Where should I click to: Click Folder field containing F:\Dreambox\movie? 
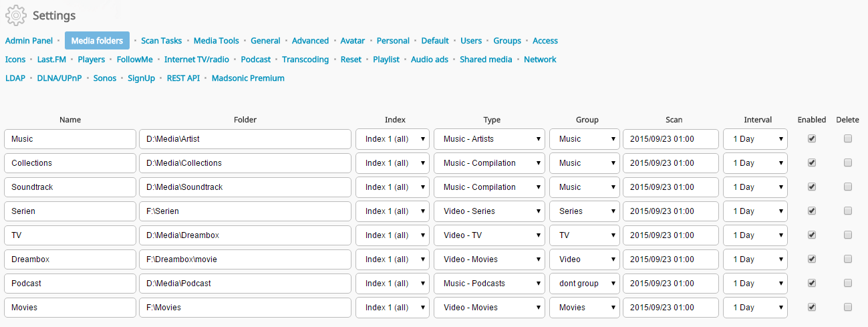(x=245, y=259)
